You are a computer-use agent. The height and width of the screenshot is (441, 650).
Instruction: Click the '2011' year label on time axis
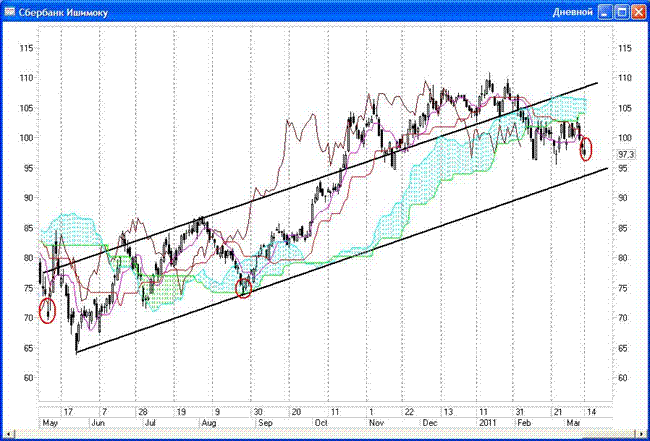[x=488, y=423]
